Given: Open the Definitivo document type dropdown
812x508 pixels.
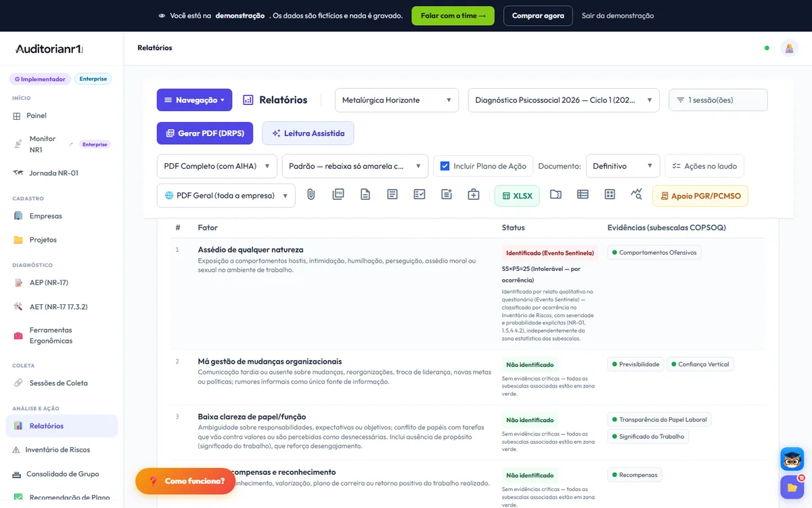Looking at the screenshot, I should click(x=623, y=166).
